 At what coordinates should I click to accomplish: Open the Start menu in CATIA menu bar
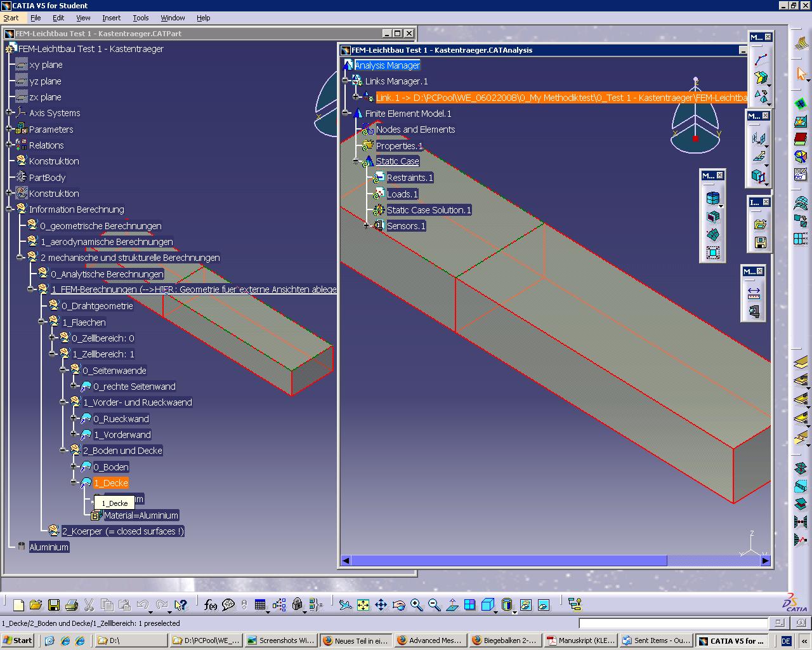(11, 18)
